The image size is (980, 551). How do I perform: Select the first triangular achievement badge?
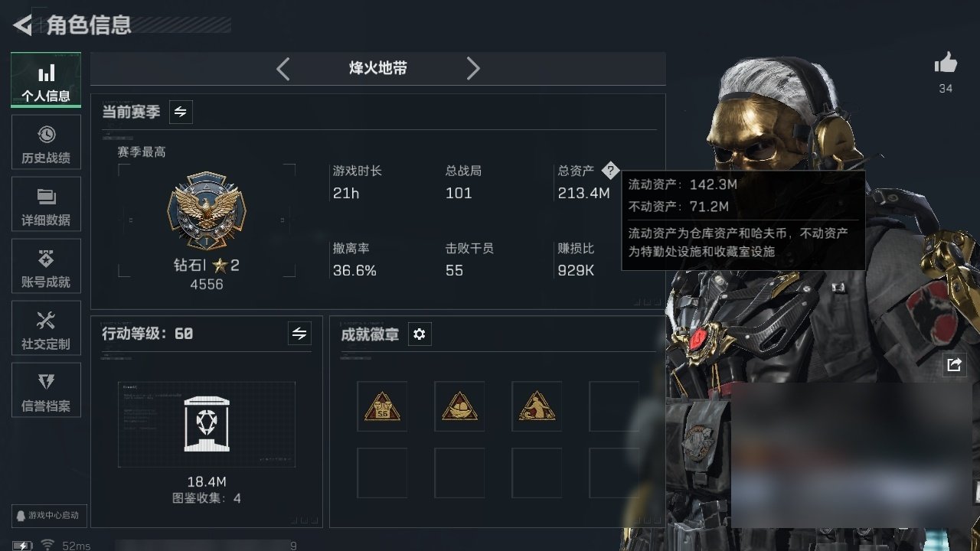coord(382,406)
